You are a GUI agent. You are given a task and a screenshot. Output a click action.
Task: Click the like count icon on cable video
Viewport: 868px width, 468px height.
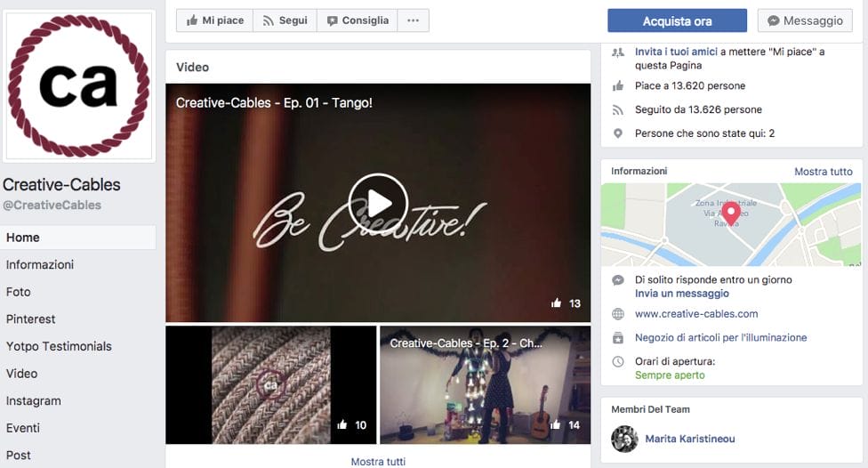(x=342, y=425)
